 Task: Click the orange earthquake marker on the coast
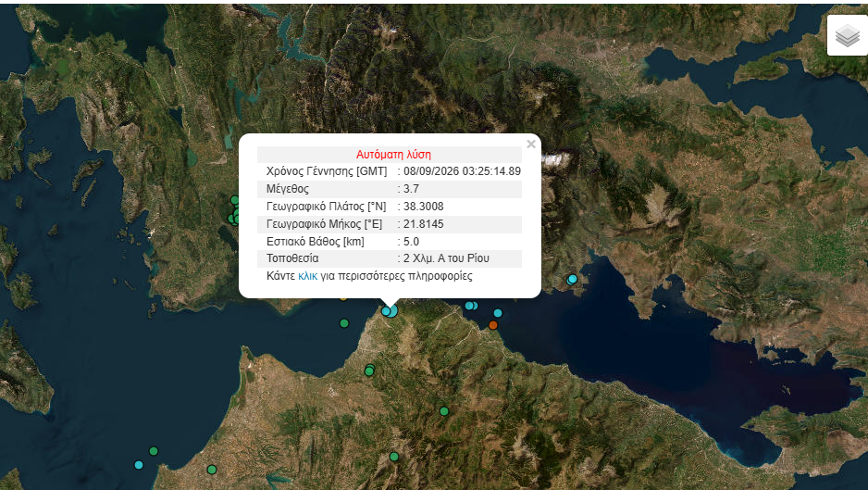(x=493, y=325)
